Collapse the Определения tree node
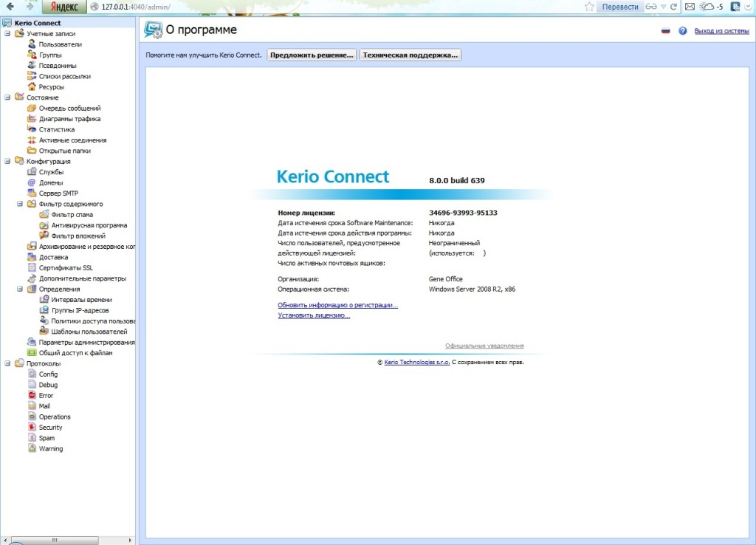Image resolution: width=756 pixels, height=545 pixels. [20, 289]
